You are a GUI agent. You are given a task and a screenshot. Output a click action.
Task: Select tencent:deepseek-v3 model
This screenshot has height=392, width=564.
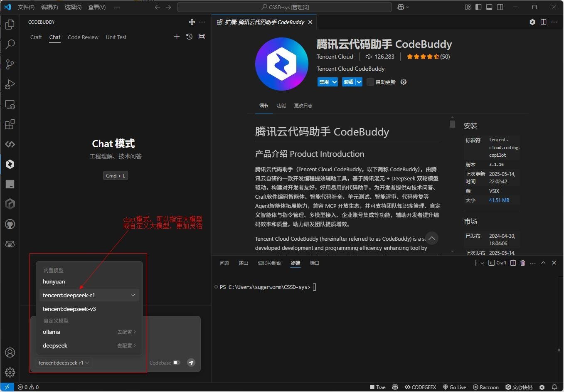(89, 309)
